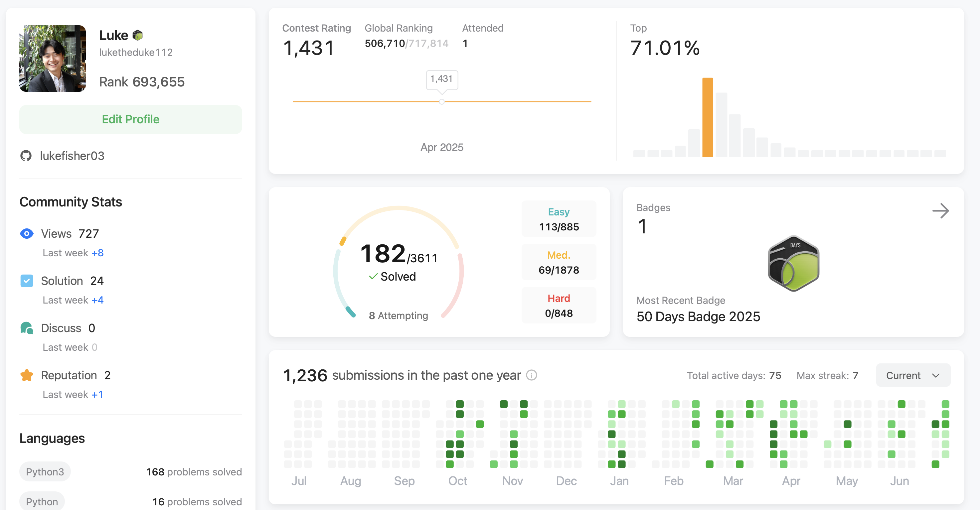Click the submissions info circle icon

tap(532, 375)
